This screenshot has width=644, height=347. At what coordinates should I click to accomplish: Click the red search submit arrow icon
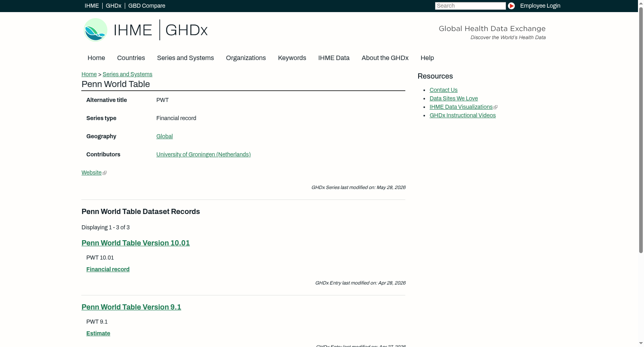511,6
